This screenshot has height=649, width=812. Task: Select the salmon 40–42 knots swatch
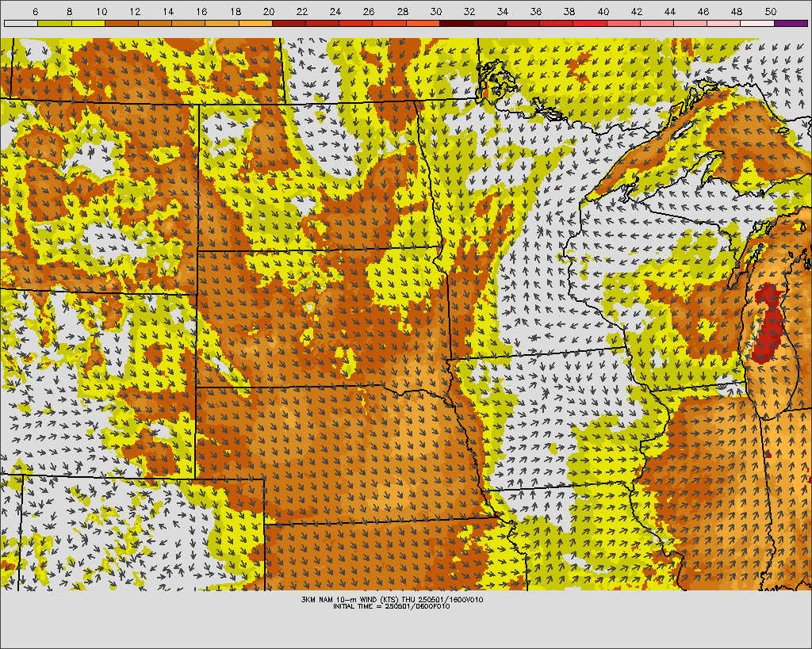click(x=623, y=23)
